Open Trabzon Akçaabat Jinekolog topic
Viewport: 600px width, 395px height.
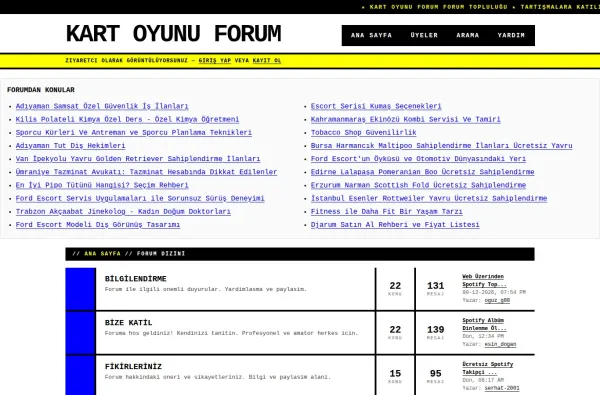pyautogui.click(x=123, y=211)
